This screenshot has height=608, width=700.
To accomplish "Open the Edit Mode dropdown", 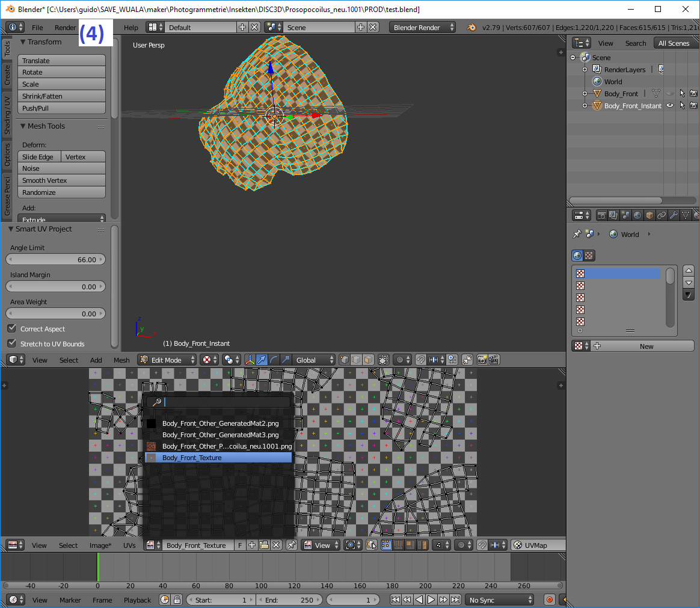I will [x=167, y=360].
